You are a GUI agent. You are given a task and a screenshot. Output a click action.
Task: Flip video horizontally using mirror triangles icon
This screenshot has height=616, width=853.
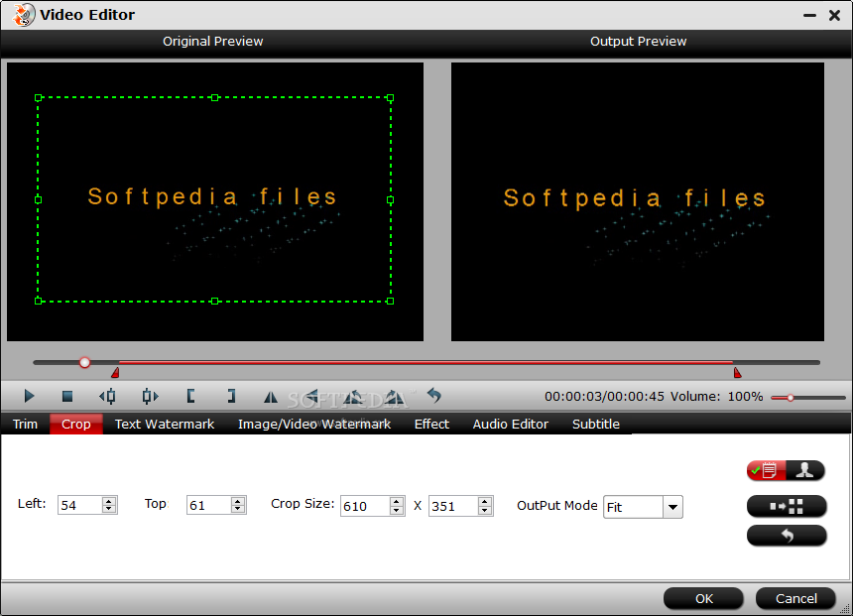pos(271,397)
